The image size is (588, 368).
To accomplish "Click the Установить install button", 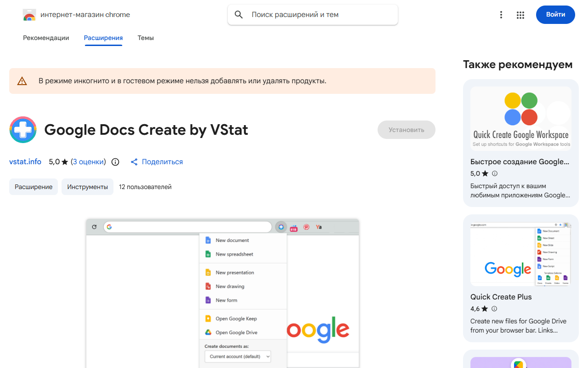I will [x=407, y=130].
